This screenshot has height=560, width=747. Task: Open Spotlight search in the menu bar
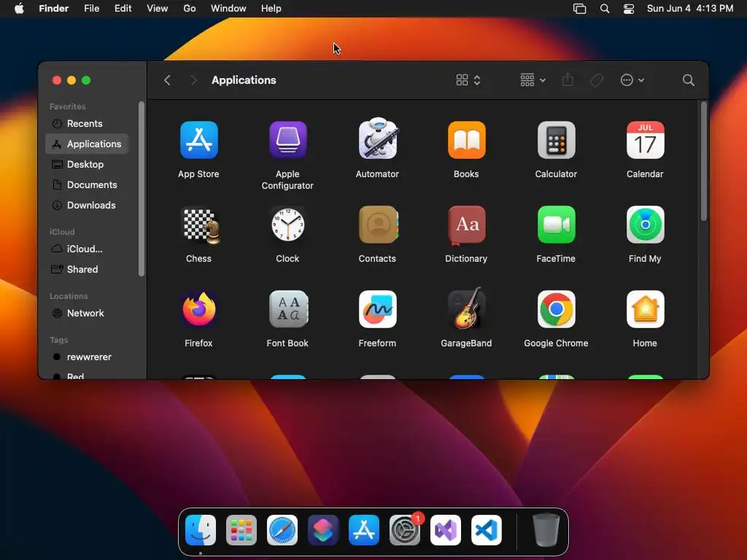click(x=605, y=9)
